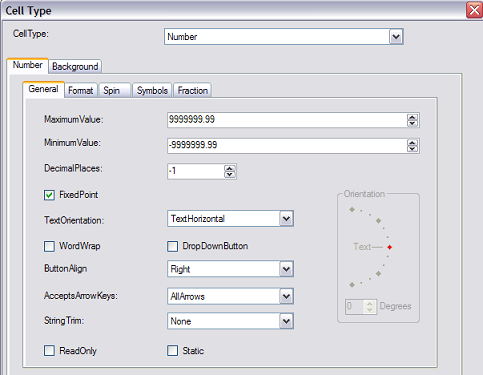This screenshot has width=483, height=375.
Task: Open the Fraction sub-tab
Action: click(192, 90)
